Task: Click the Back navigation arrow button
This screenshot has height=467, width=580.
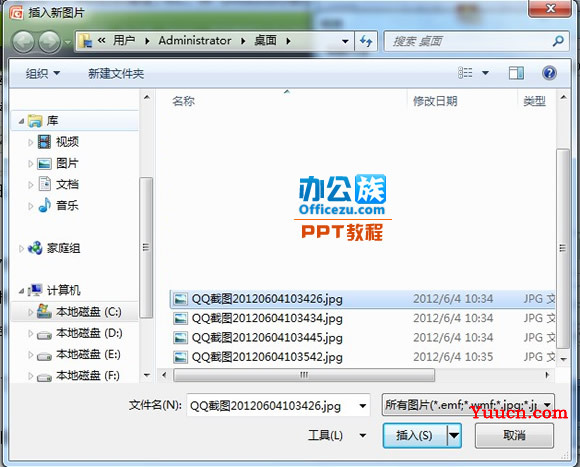Action: point(23,41)
